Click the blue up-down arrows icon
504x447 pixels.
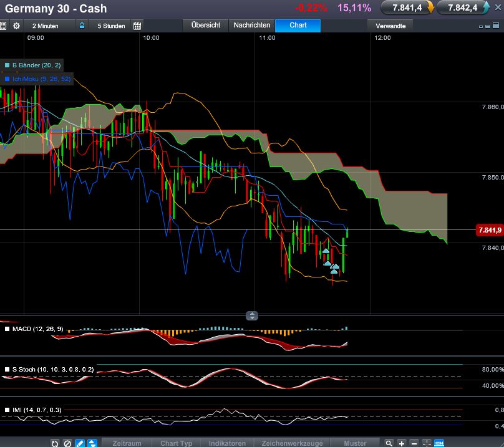click(x=92, y=443)
